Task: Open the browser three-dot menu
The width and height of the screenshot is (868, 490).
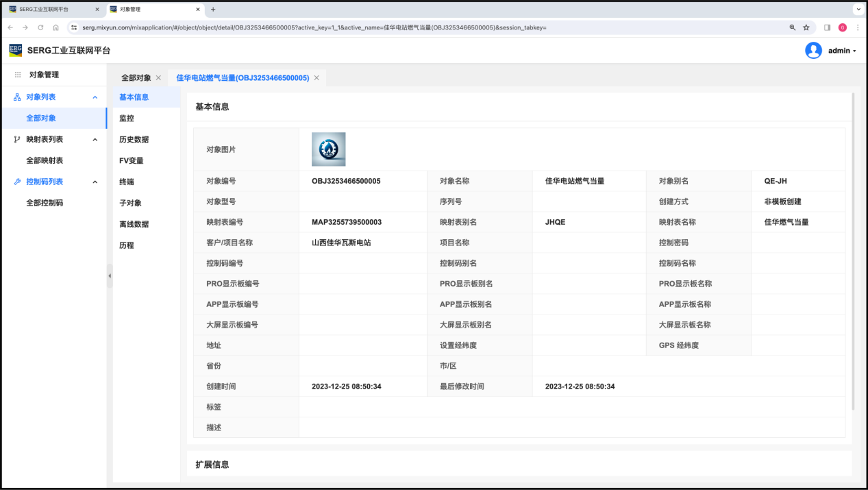Action: (856, 27)
